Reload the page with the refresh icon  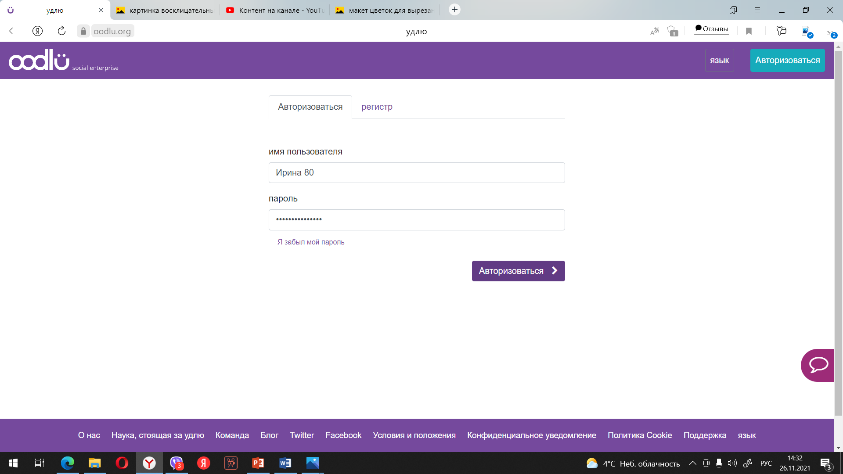click(62, 31)
